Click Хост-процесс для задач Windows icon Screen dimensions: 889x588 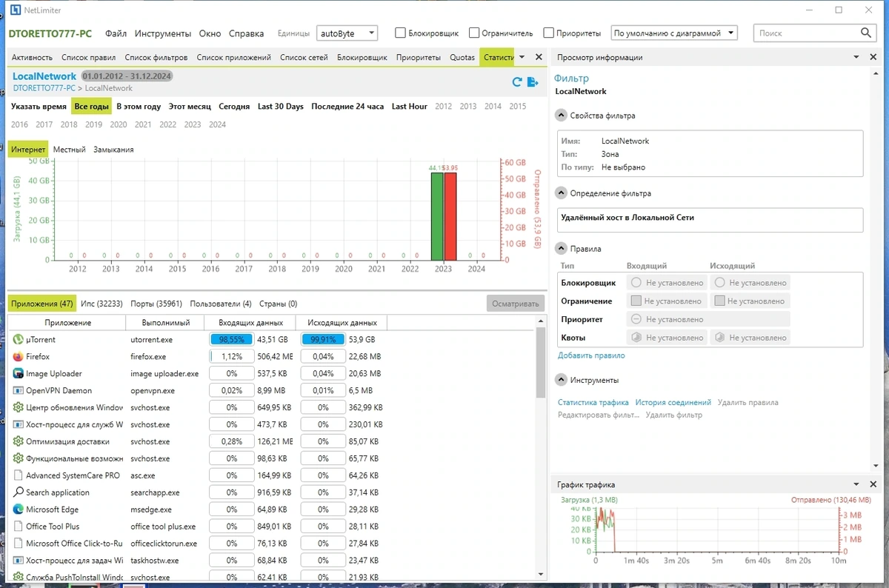(x=19, y=561)
